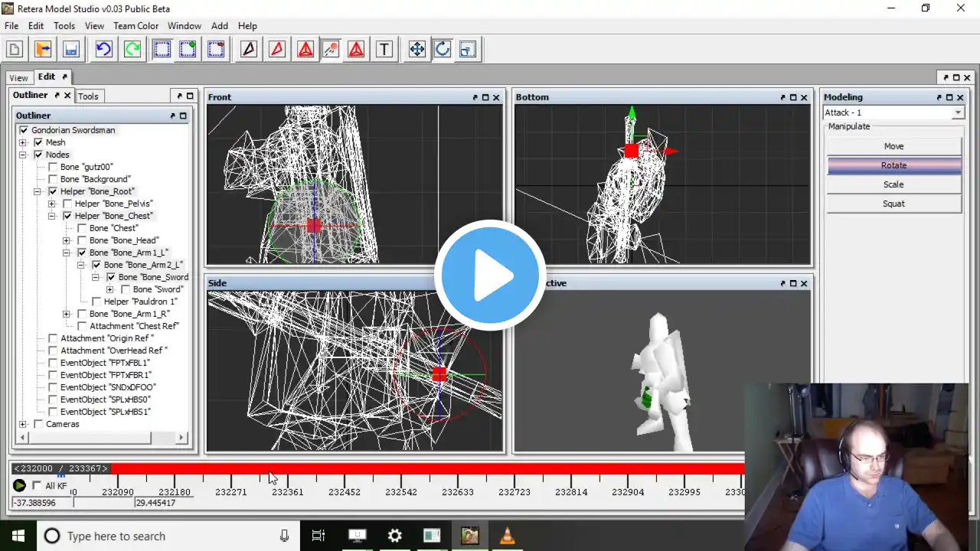Click the Move manipulate button
980x551 pixels.
coord(893,146)
